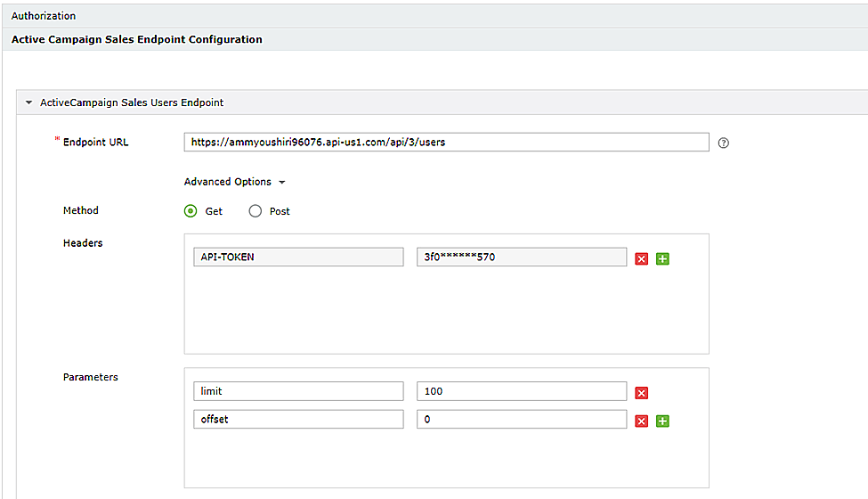Click the Endpoint URL help icon

click(723, 143)
